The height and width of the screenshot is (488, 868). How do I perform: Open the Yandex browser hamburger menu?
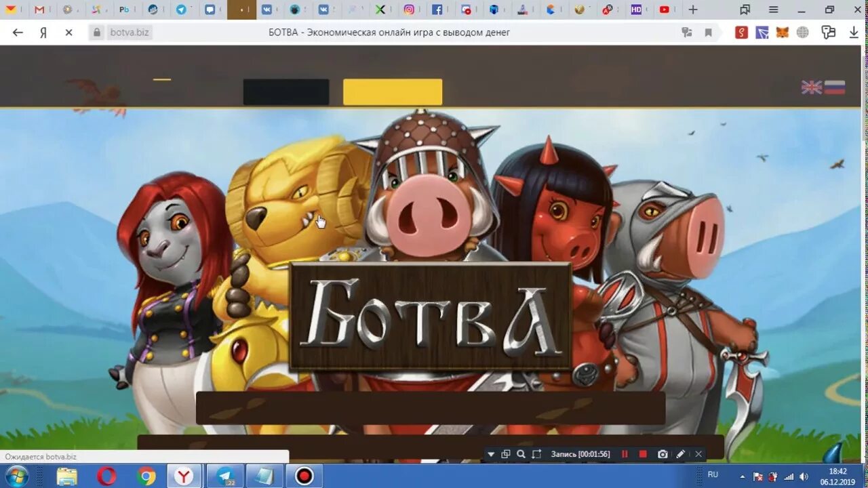tap(773, 9)
